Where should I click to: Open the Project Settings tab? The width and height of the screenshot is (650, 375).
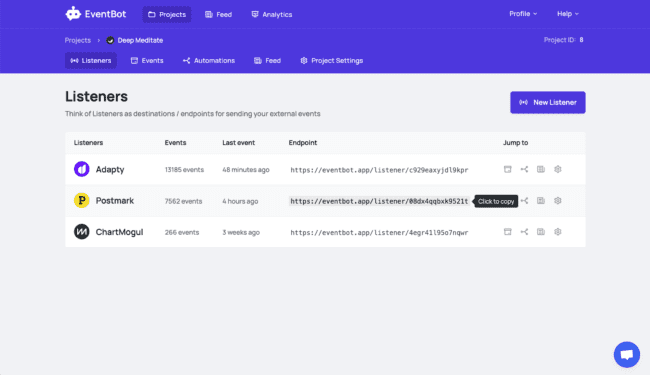[x=332, y=60]
